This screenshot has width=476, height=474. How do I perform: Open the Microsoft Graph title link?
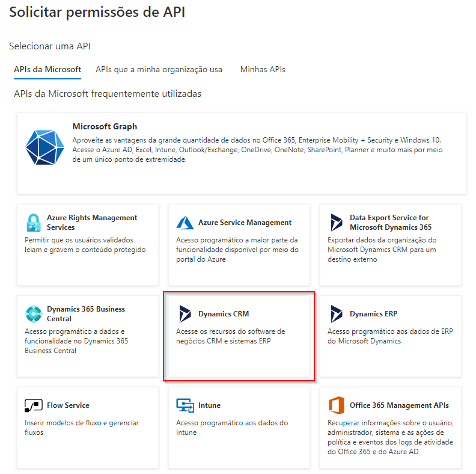[x=105, y=126]
